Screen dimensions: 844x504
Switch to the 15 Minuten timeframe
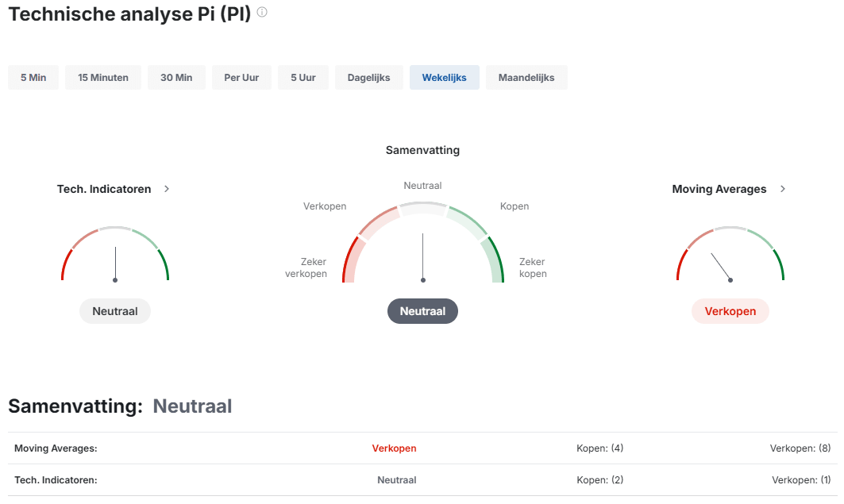tap(103, 78)
